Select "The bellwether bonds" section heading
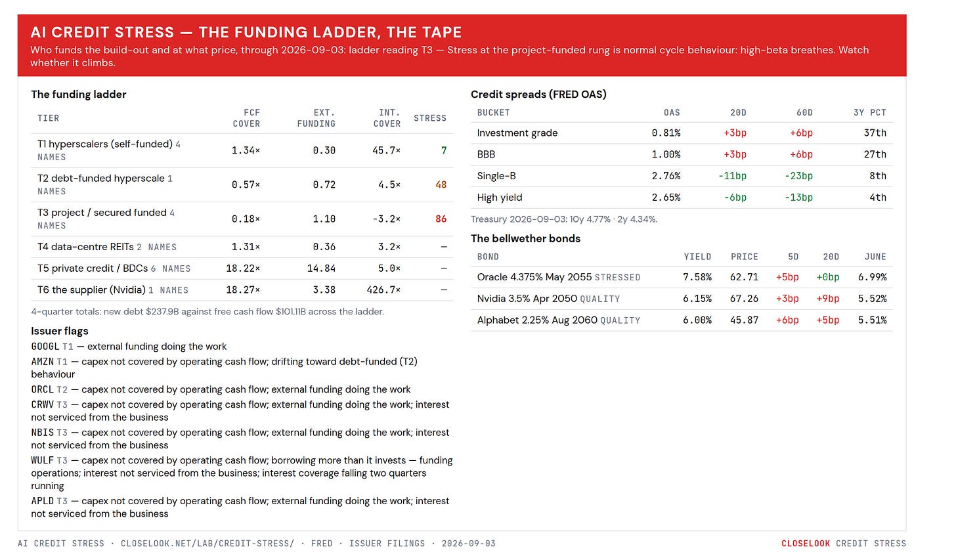This screenshot has height=560, width=956. pyautogui.click(x=525, y=239)
